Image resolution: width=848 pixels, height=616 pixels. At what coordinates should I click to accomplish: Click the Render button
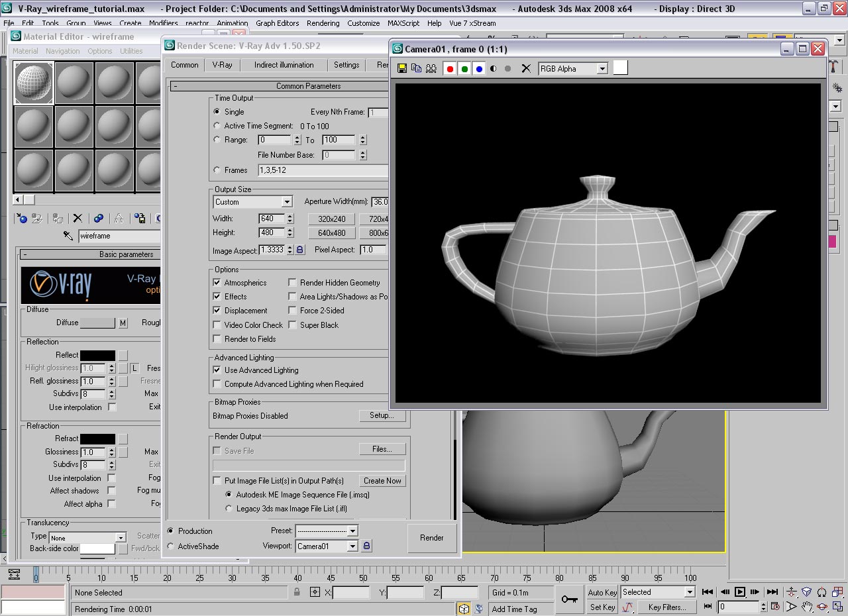pyautogui.click(x=431, y=538)
